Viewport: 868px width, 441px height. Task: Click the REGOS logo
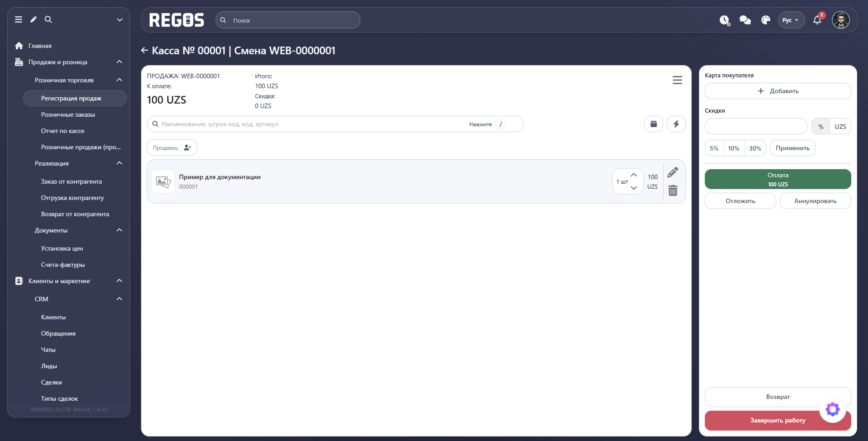(x=177, y=20)
